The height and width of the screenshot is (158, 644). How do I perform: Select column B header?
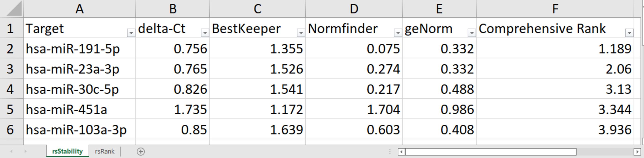click(173, 9)
